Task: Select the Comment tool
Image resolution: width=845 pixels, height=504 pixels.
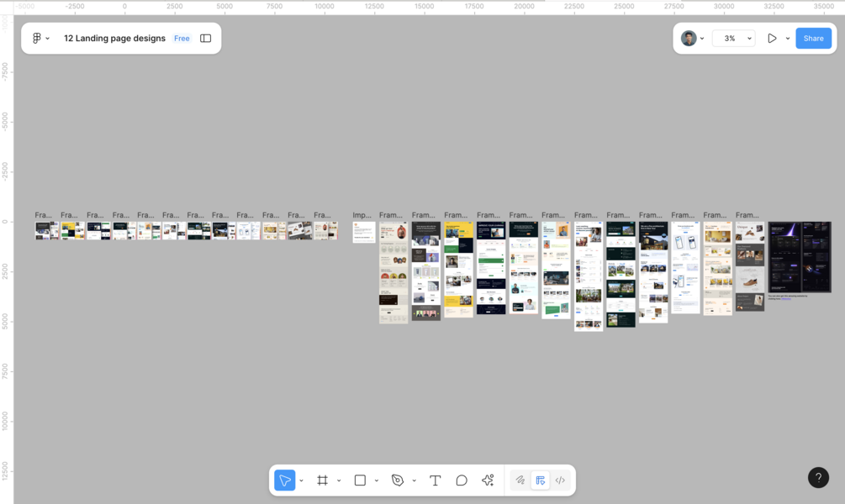Action: pos(462,480)
